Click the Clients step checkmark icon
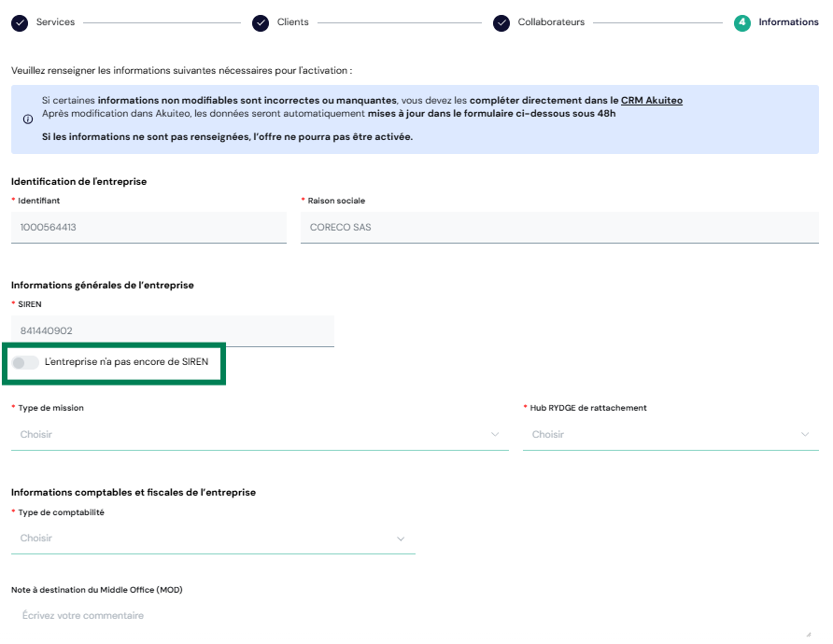Screen dimensions: 833x644 pos(261,22)
